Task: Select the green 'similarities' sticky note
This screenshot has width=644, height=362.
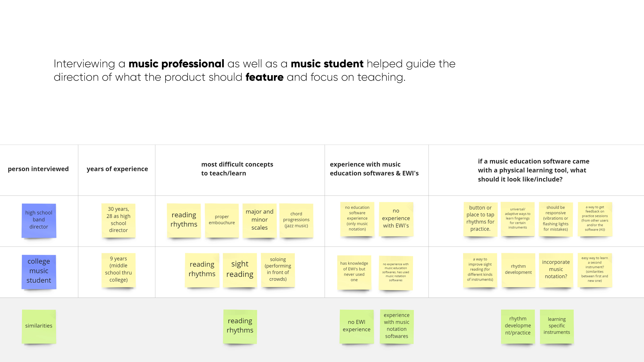Action: [x=39, y=326]
